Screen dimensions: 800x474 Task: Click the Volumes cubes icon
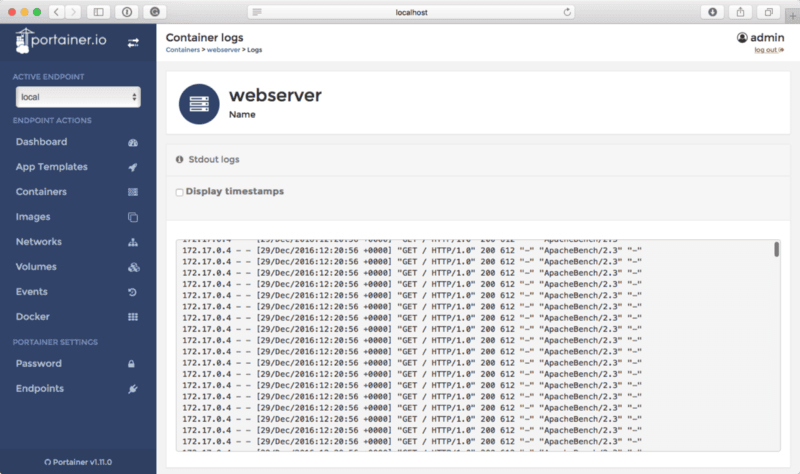coord(133,267)
